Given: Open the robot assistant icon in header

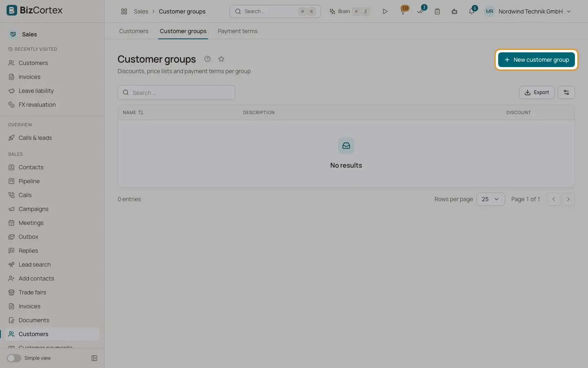Looking at the screenshot, I should [454, 11].
